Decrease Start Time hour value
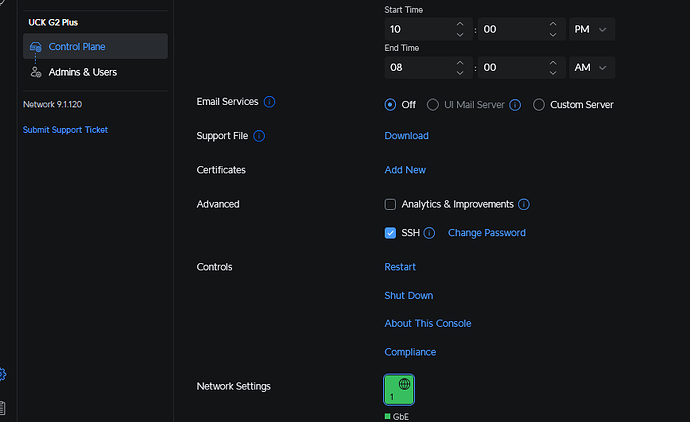This screenshot has width=690, height=422. click(460, 35)
